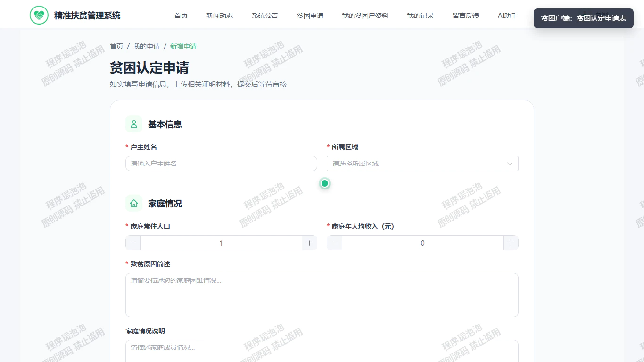Focus the 户主姓名 input field
Viewport: 644px width, 362px height.
[221, 164]
